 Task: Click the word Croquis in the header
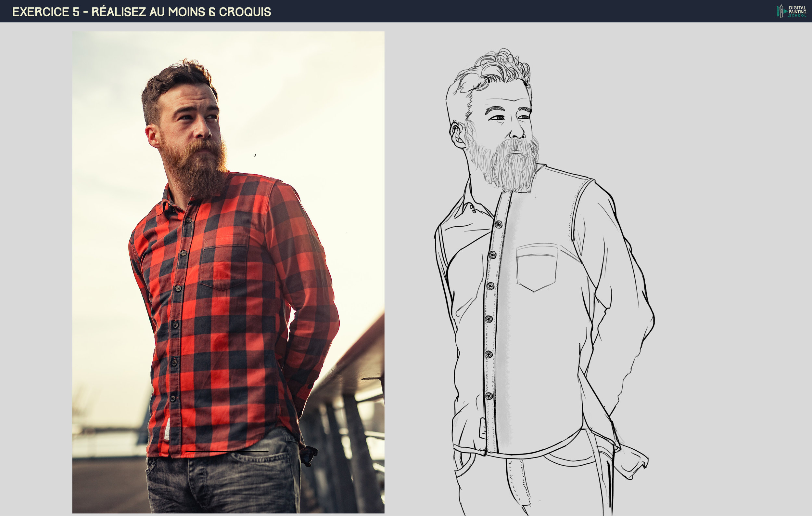tap(245, 12)
